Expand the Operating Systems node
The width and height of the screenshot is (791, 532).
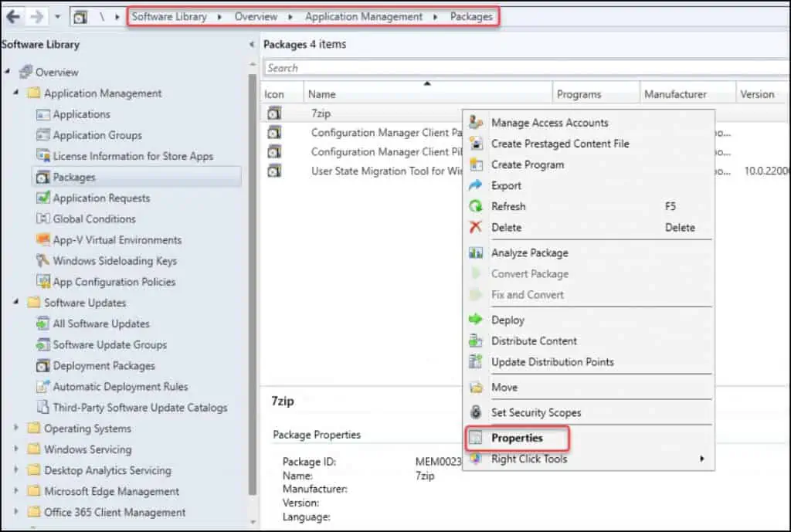(16, 428)
